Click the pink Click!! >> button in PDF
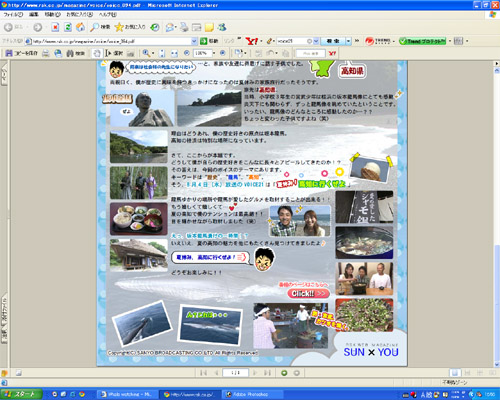 click(x=309, y=293)
